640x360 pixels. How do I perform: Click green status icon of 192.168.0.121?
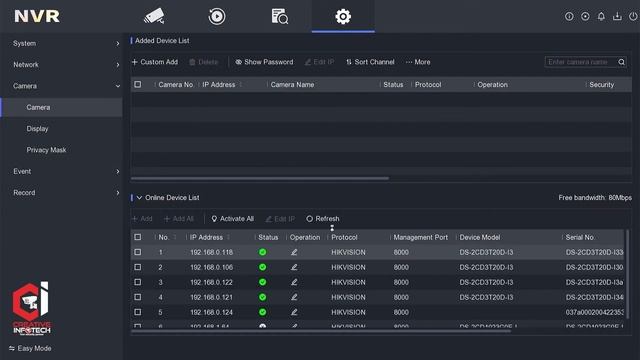click(262, 297)
